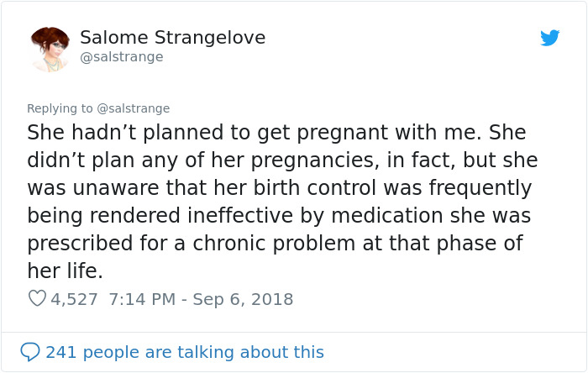Open the @salstrange handle below the name

[121, 57]
